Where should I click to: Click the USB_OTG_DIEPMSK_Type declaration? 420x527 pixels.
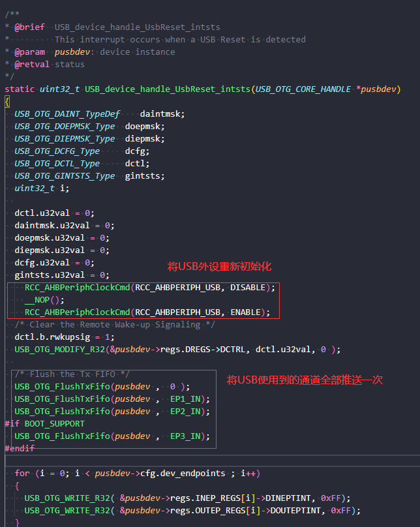click(x=89, y=139)
